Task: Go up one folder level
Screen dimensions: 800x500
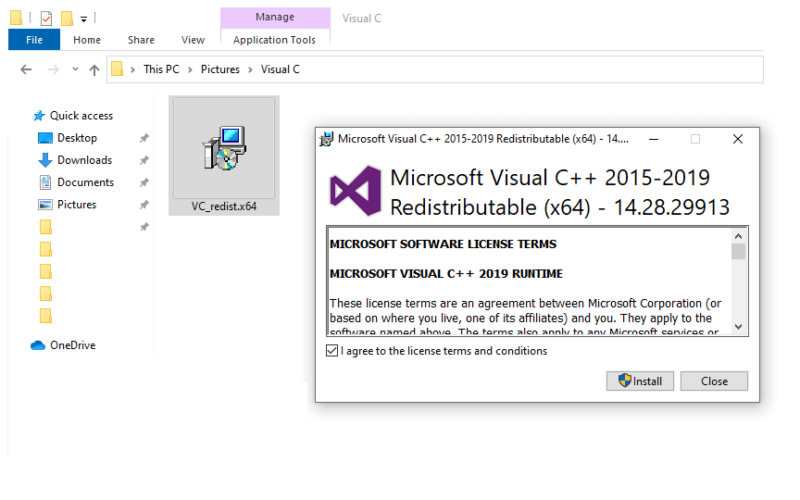Action: coord(94,70)
